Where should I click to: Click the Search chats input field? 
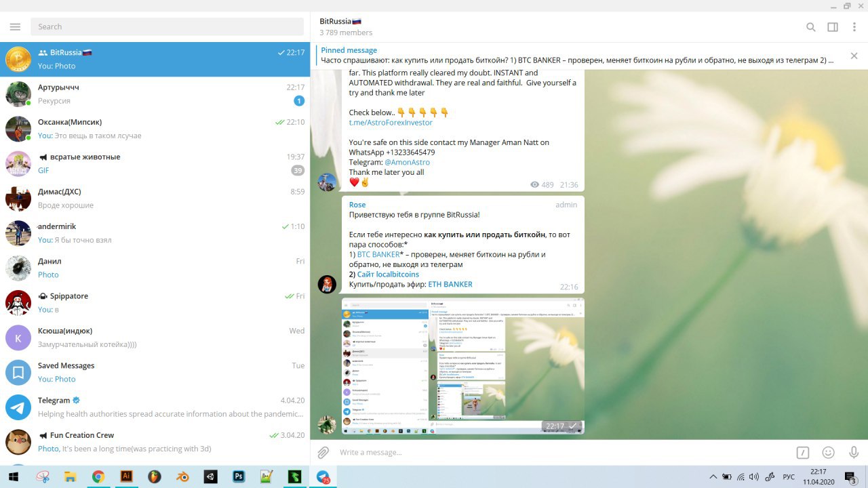click(167, 26)
